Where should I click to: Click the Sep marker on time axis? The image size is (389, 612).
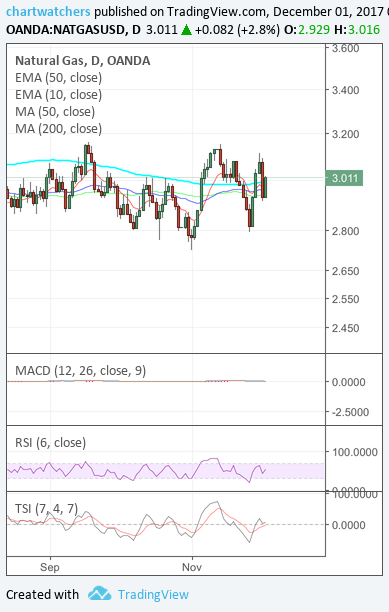pyautogui.click(x=50, y=567)
